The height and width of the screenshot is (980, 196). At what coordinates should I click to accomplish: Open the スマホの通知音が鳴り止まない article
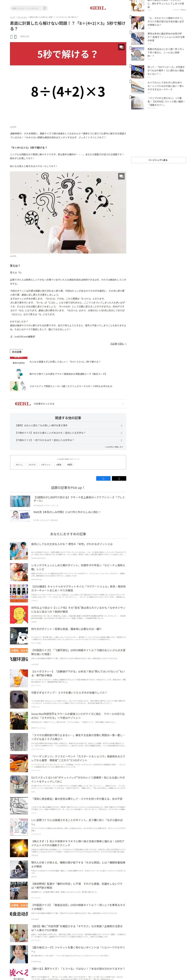[x=78, y=737]
